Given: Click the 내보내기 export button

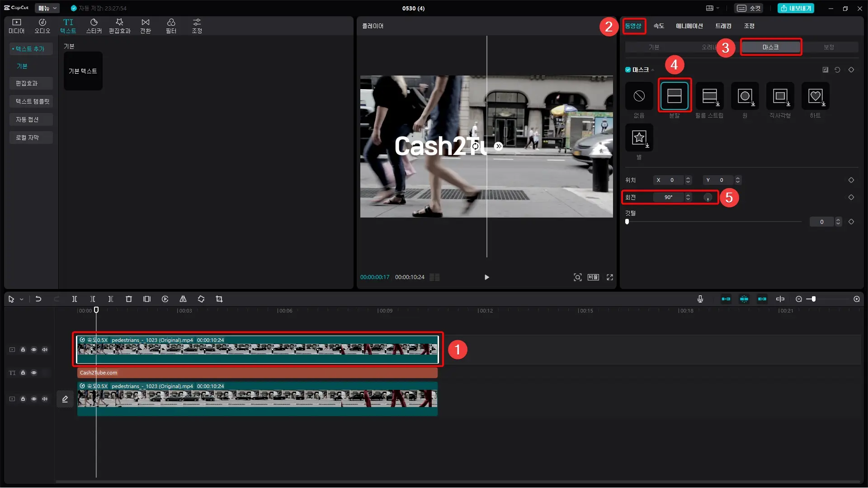Looking at the screenshot, I should 796,8.
